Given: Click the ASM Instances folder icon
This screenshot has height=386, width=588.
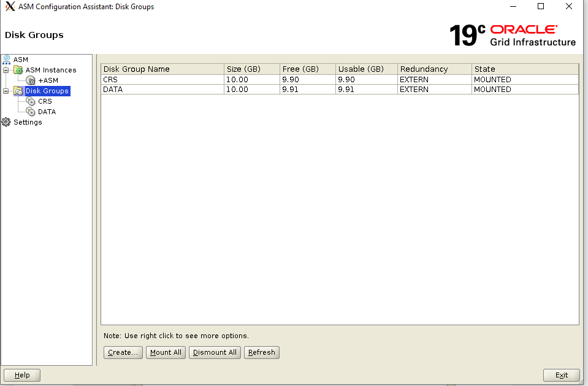Looking at the screenshot, I should (18, 70).
